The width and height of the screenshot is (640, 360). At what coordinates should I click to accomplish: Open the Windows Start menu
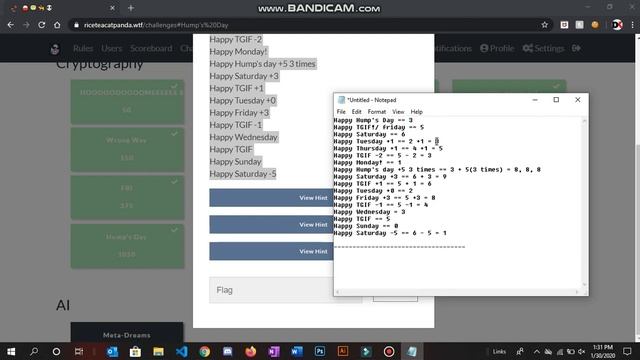click(x=11, y=351)
